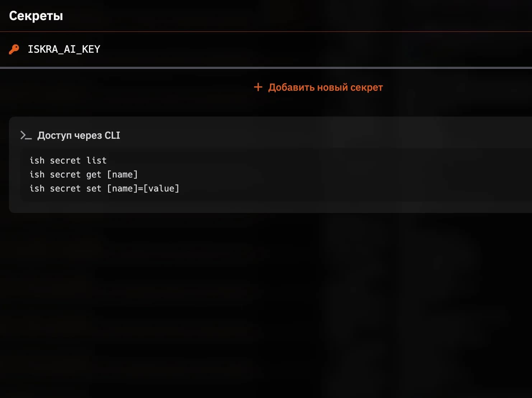
Task: Click the terminal prompt icon near CLI heading
Action: (x=26, y=136)
